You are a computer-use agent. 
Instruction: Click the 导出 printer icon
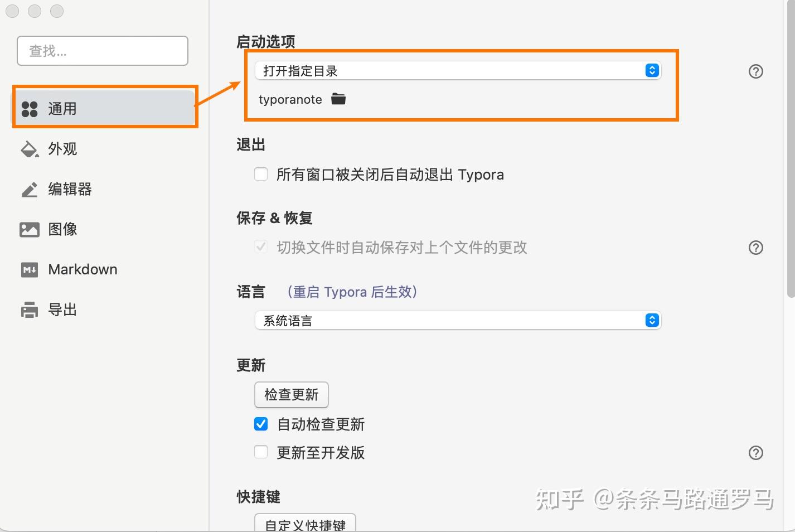(x=30, y=310)
